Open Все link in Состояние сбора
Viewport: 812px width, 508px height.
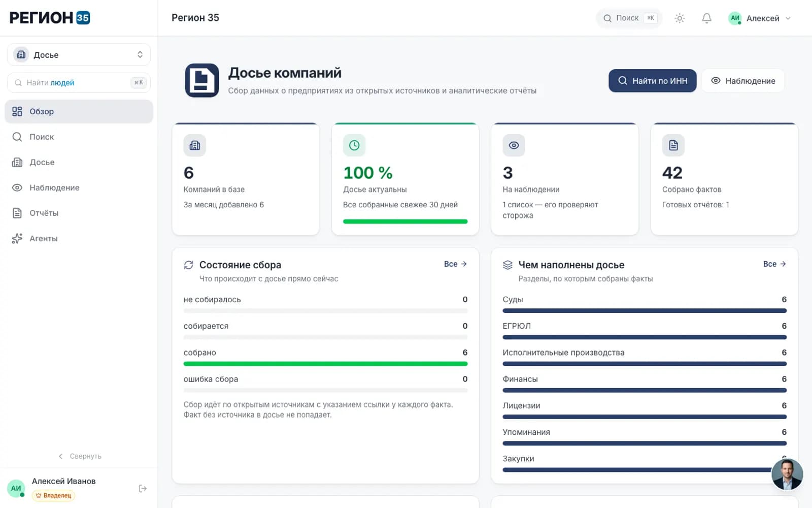[x=455, y=264]
